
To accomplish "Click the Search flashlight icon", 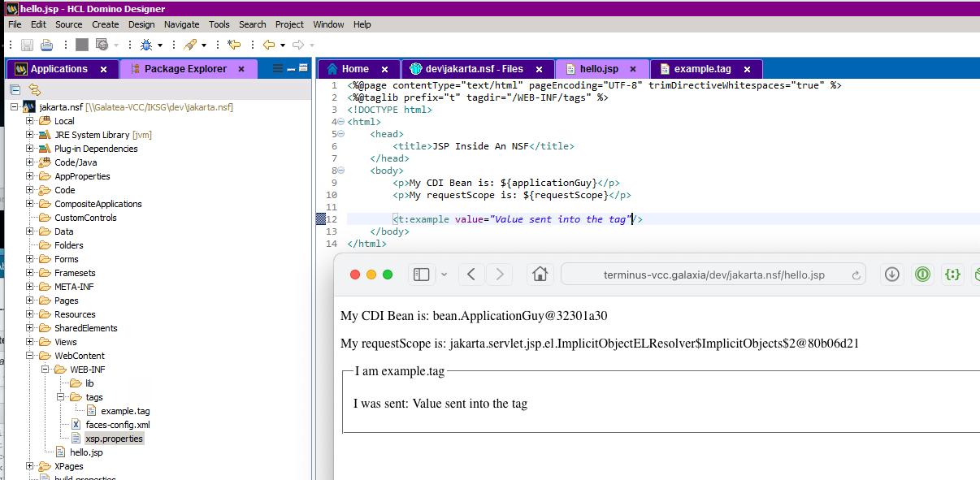I will click(x=189, y=45).
